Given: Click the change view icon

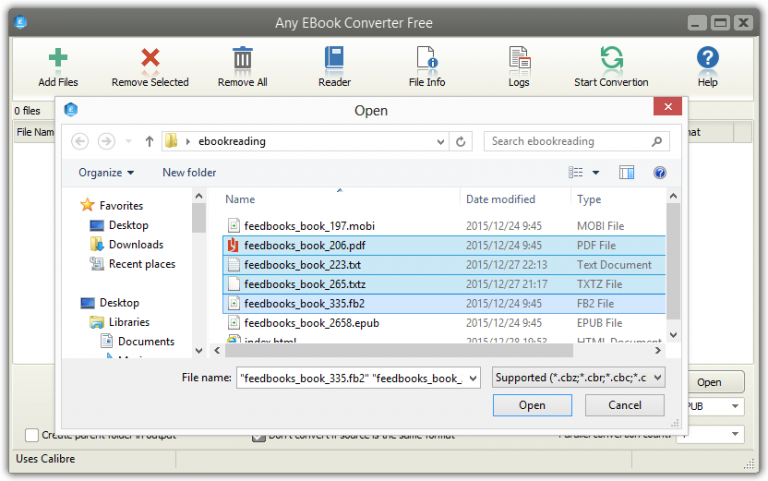Looking at the screenshot, I should pyautogui.click(x=576, y=172).
